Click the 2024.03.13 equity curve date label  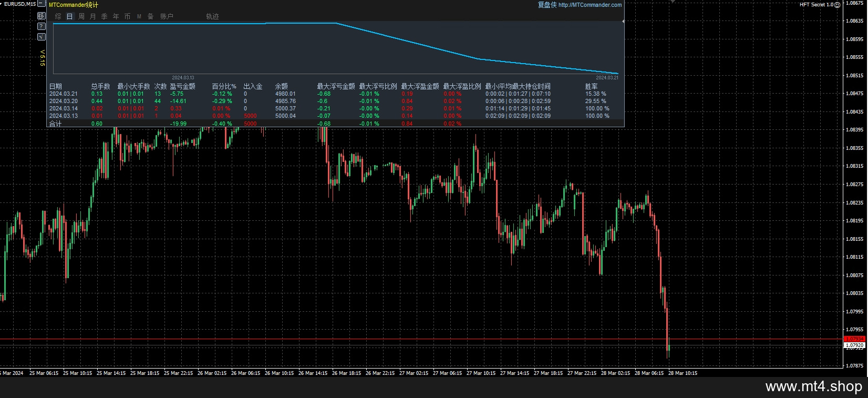point(183,78)
